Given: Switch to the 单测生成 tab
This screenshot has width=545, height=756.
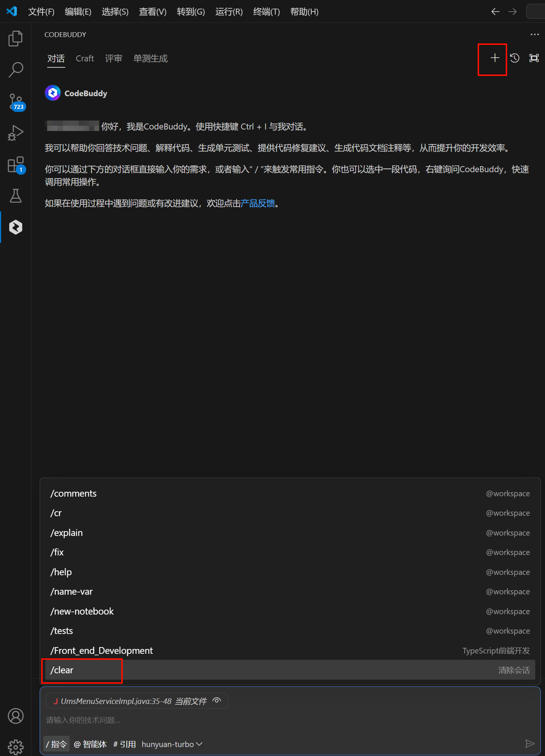Looking at the screenshot, I should click(150, 58).
